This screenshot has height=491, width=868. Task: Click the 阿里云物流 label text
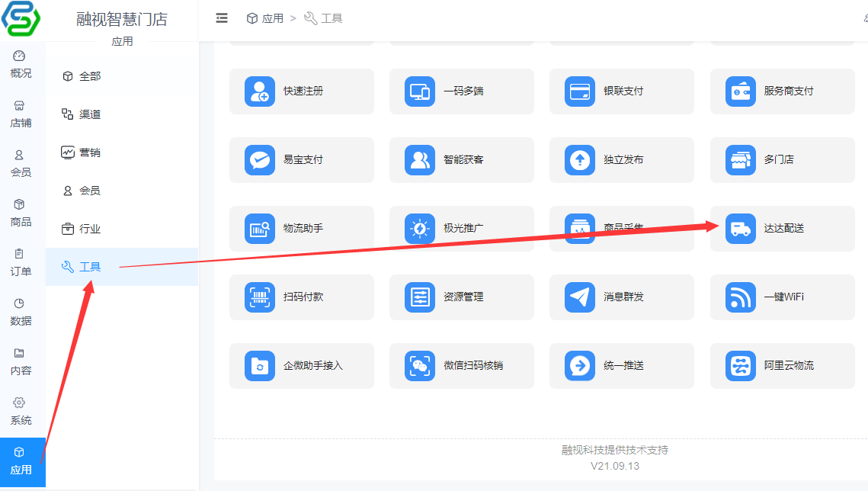tap(789, 365)
